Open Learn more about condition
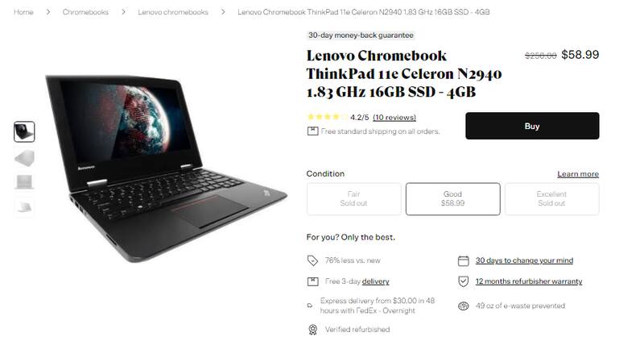The width and height of the screenshot is (644, 341). point(578,174)
